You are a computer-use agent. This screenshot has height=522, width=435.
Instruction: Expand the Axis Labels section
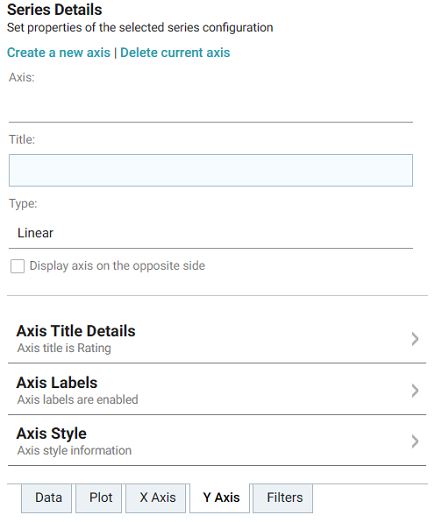[217, 390]
